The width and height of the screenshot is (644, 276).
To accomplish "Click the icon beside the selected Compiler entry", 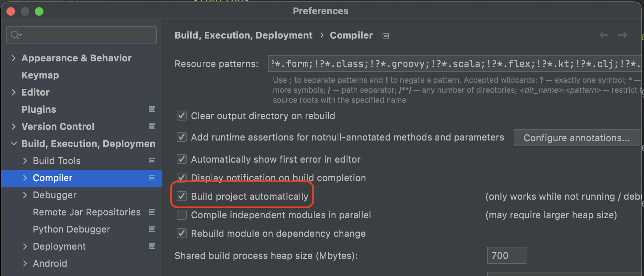I will (152, 178).
